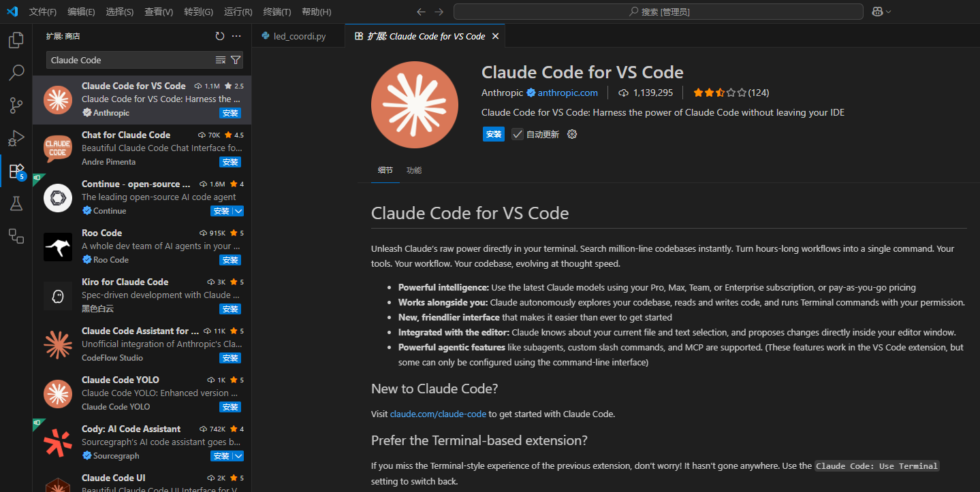
Task: Toggle the 自动更新 checkbox
Action: (x=518, y=134)
